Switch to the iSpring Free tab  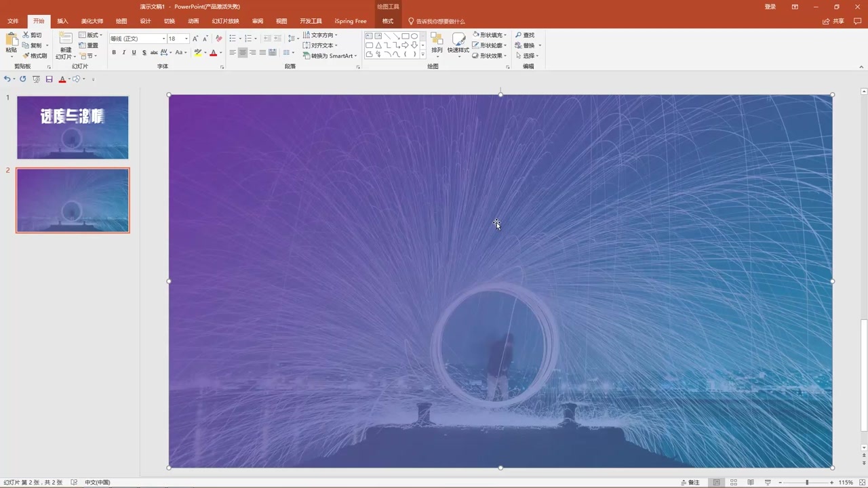point(351,21)
